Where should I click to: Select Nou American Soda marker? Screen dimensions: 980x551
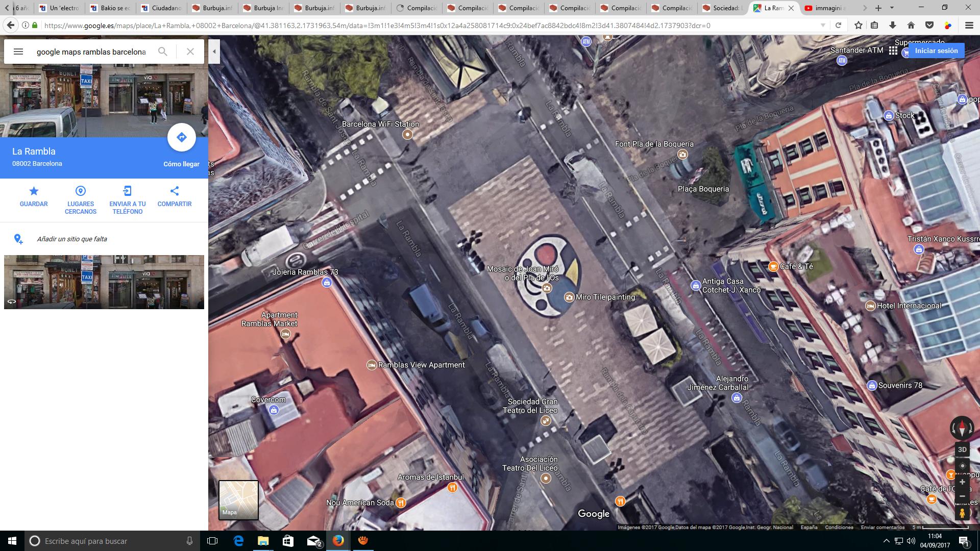pos(401,503)
